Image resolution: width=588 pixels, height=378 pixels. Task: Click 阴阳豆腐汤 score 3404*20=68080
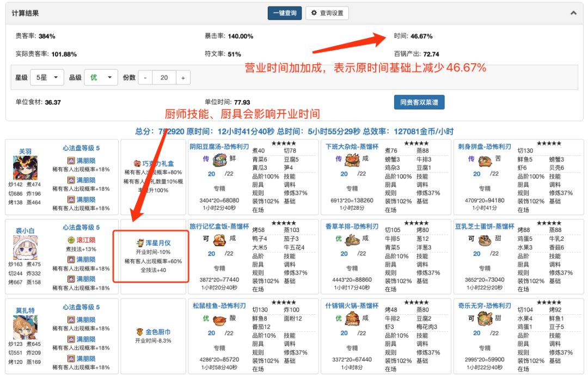[x=219, y=200]
